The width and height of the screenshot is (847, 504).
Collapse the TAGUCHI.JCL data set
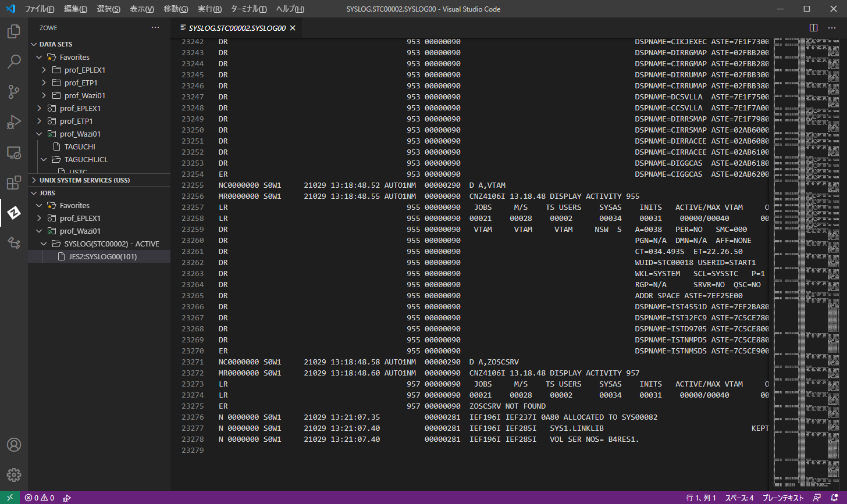[44, 159]
